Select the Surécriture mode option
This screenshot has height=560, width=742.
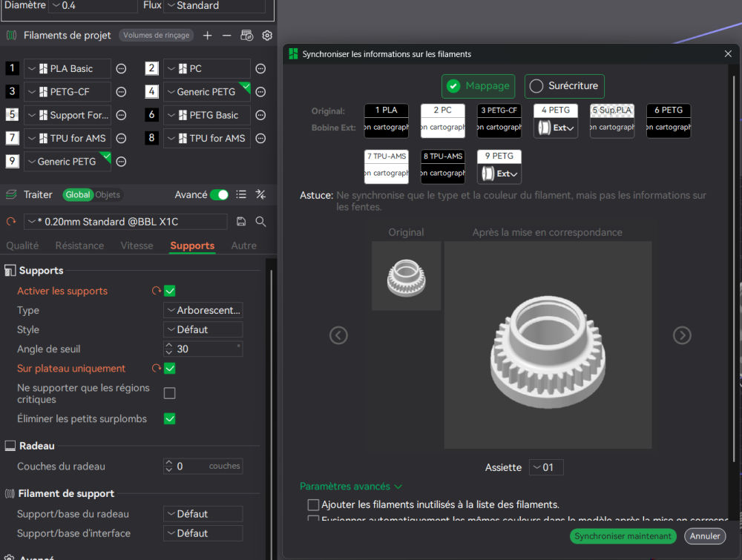[564, 86]
